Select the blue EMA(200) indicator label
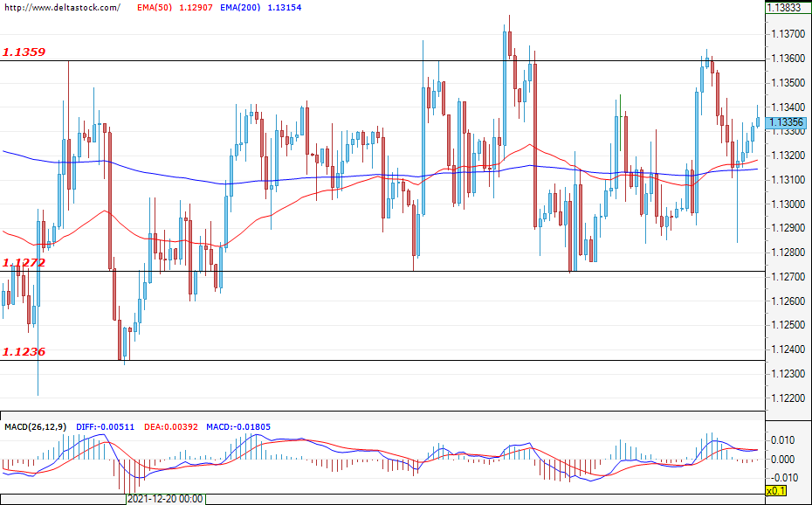Image resolution: width=812 pixels, height=505 pixels. pos(240,8)
